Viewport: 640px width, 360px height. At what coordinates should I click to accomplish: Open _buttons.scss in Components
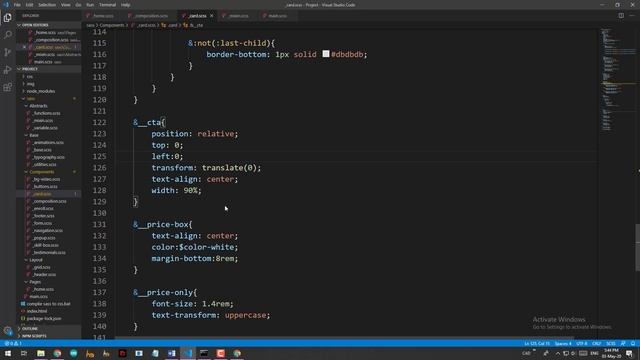click(45, 187)
